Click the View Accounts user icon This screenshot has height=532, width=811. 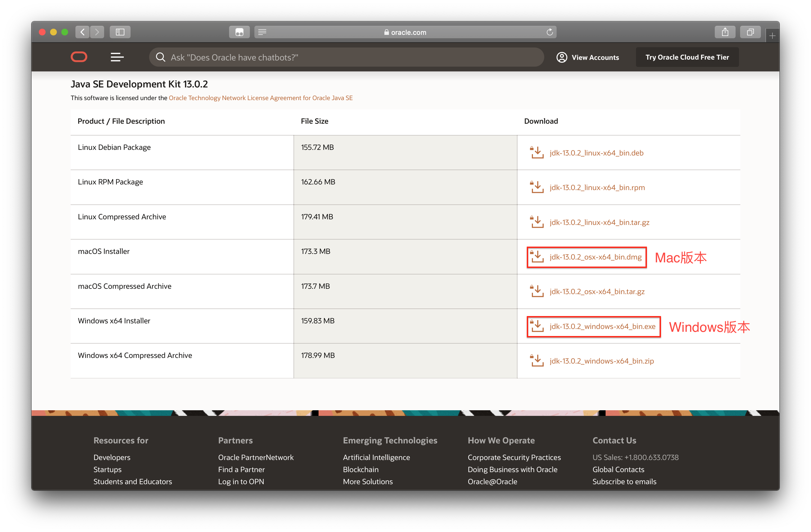(562, 57)
